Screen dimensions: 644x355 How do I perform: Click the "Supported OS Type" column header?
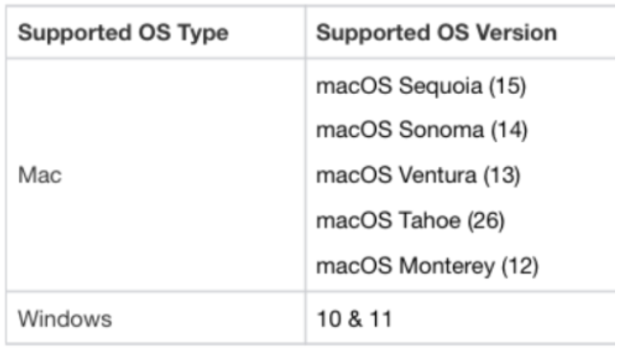point(124,34)
